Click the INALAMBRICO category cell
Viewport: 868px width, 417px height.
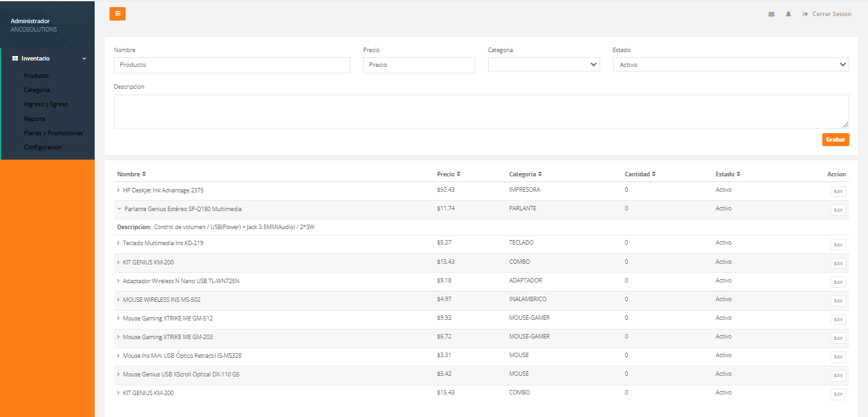pyautogui.click(x=527, y=299)
